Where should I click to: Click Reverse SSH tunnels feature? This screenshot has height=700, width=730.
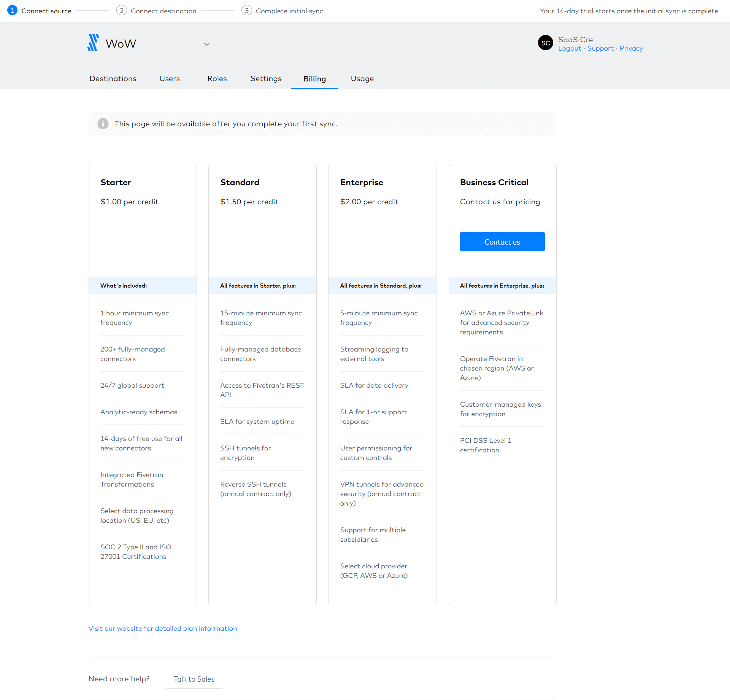[x=255, y=489]
